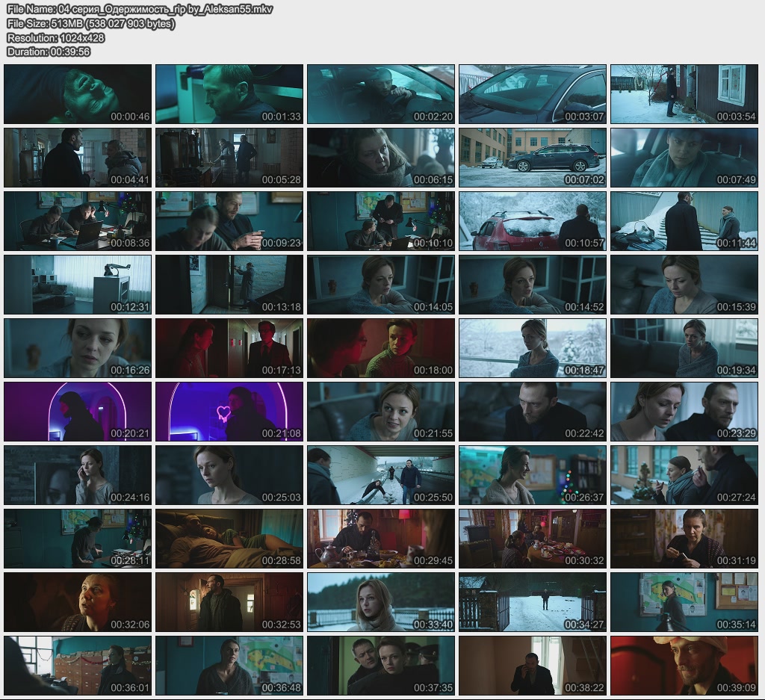Select the thumbnail timestamped 00:36:01
765x700 pixels.
click(78, 666)
